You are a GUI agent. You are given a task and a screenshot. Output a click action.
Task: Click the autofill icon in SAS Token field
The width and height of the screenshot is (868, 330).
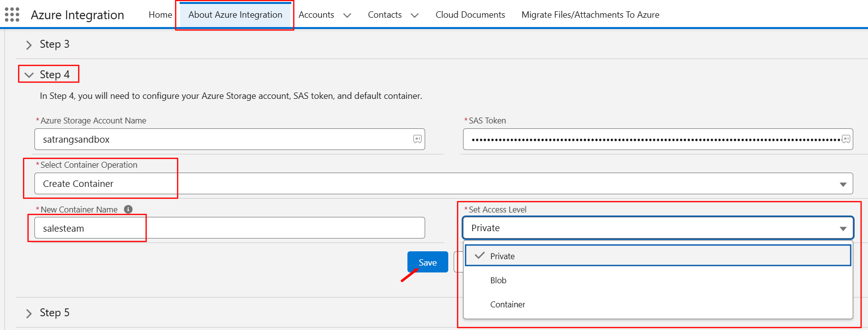pyautogui.click(x=846, y=139)
